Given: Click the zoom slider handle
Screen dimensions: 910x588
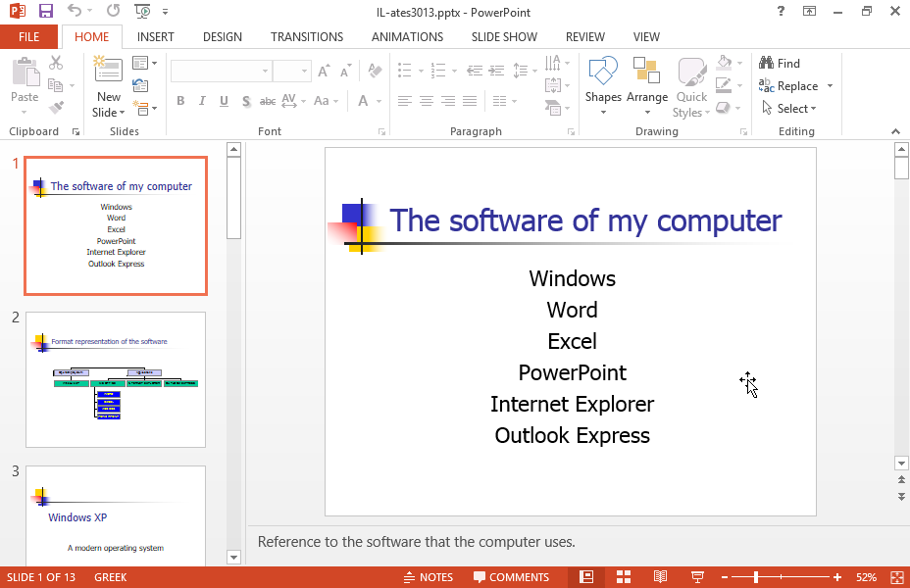Looking at the screenshot, I should 756,577.
